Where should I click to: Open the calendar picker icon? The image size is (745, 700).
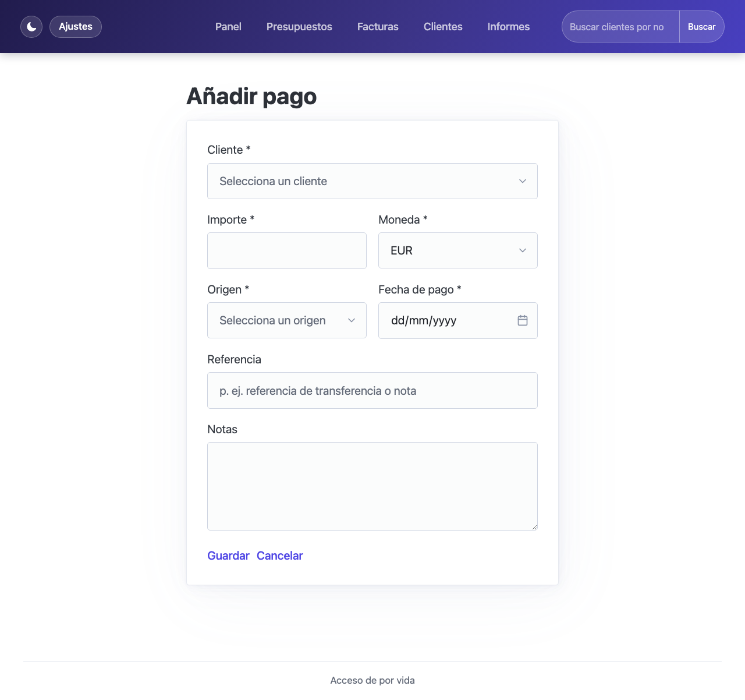point(523,320)
